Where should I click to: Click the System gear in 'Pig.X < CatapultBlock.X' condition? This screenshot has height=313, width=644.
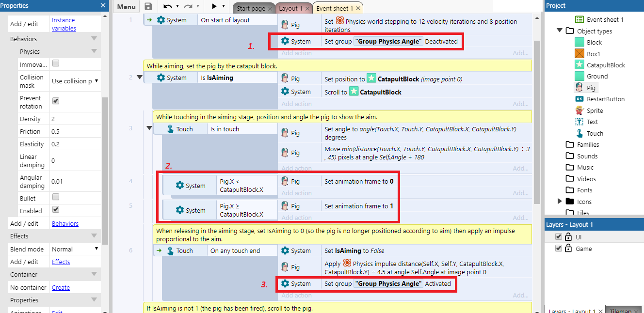coord(180,185)
